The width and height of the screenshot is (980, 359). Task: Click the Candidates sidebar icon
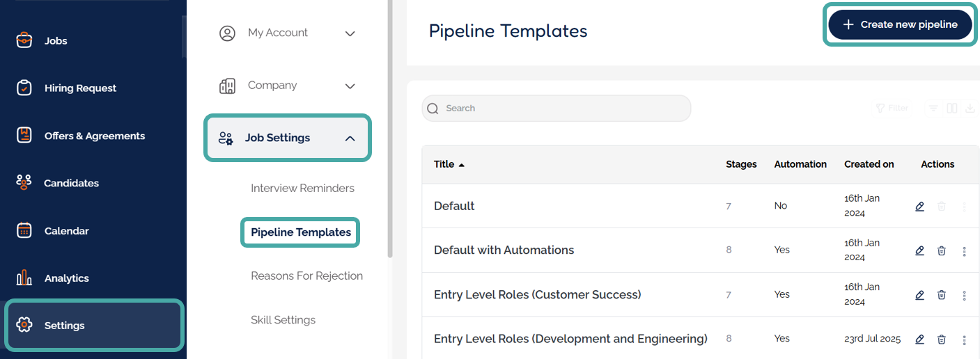(24, 182)
